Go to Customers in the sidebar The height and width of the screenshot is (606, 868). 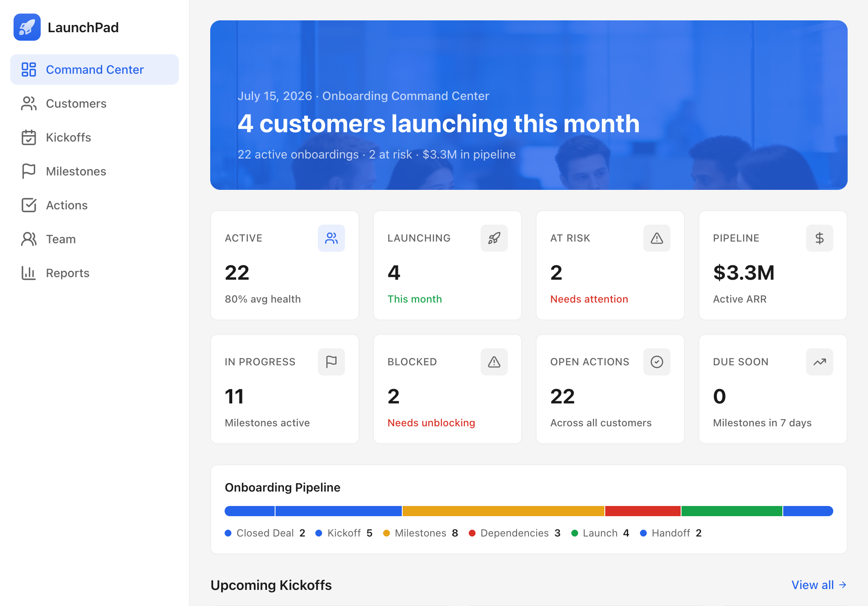95,103
